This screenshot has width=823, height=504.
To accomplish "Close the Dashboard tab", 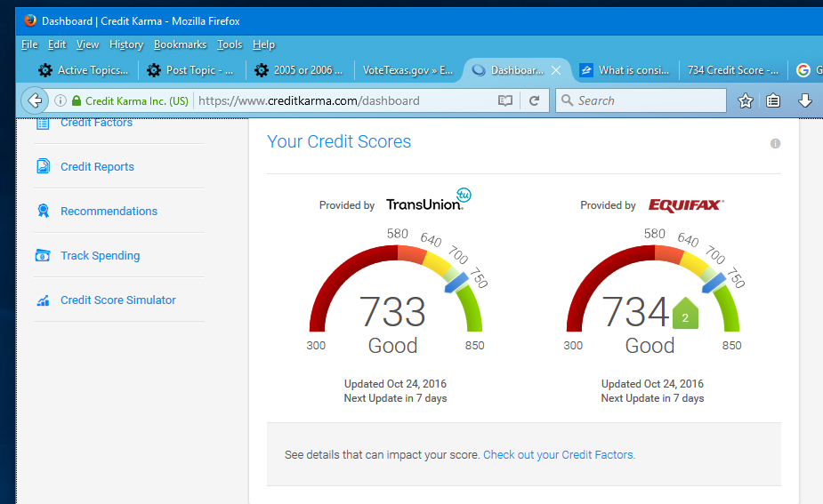I will [556, 70].
